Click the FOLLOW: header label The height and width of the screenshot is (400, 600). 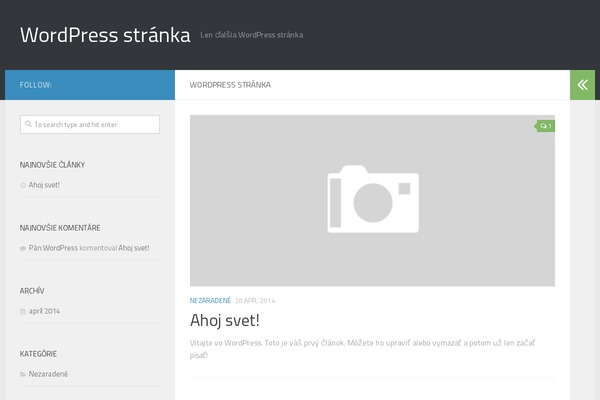tap(36, 85)
